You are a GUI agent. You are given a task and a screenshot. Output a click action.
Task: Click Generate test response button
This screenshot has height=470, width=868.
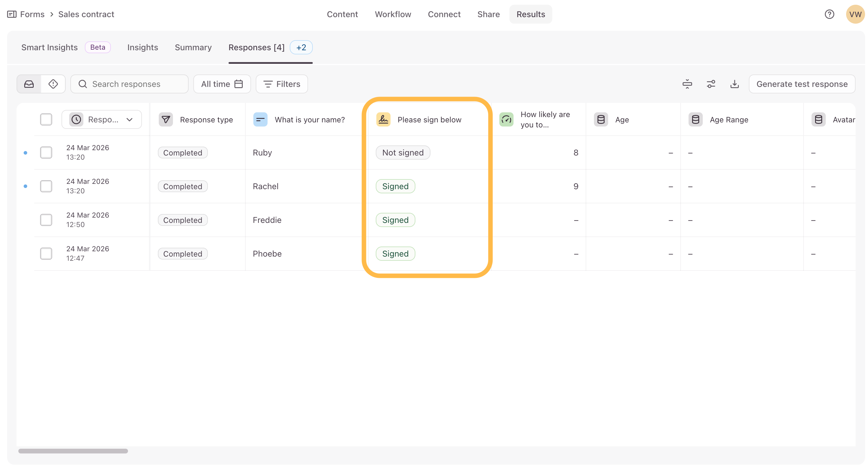coord(801,84)
